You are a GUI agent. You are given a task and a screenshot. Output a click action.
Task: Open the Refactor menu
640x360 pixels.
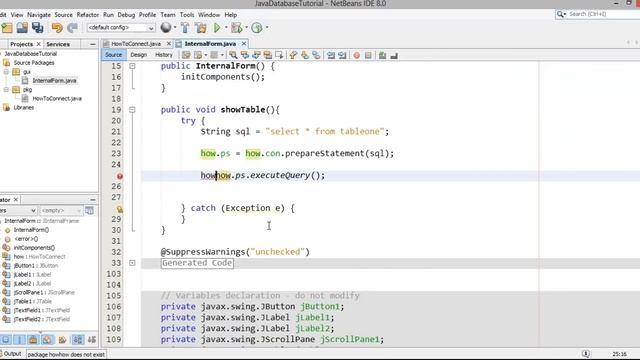[88, 15]
